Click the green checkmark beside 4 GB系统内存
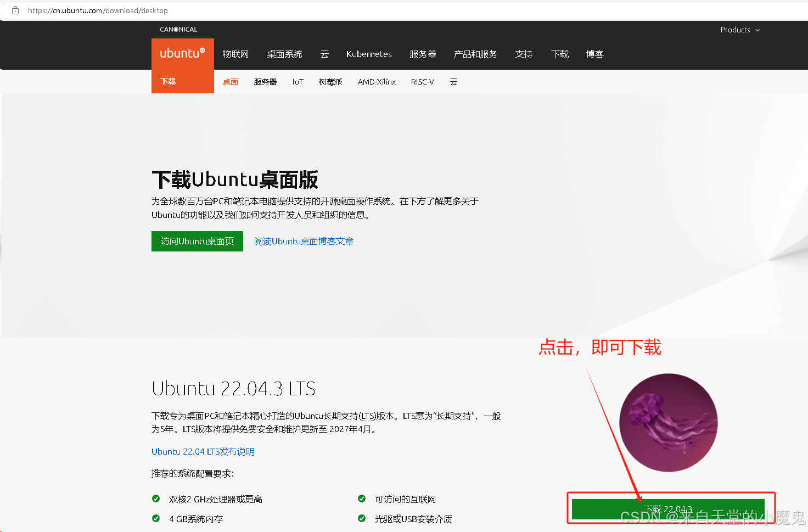808x532 pixels. coord(156,518)
